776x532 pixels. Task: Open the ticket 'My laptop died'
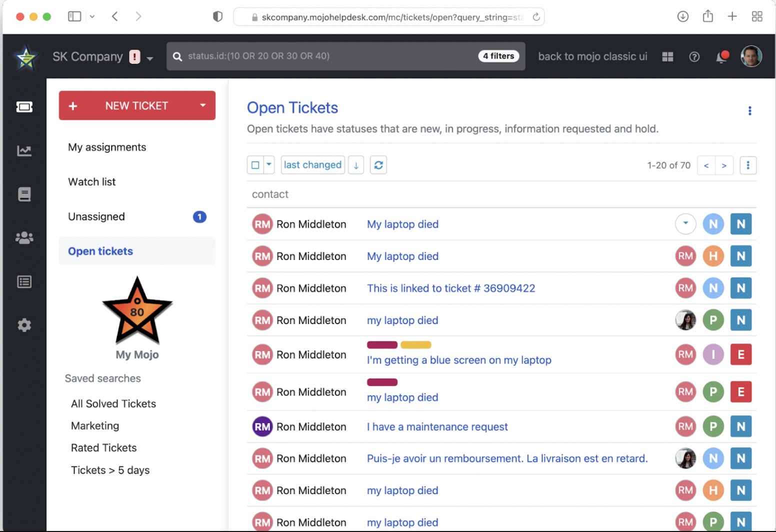402,224
